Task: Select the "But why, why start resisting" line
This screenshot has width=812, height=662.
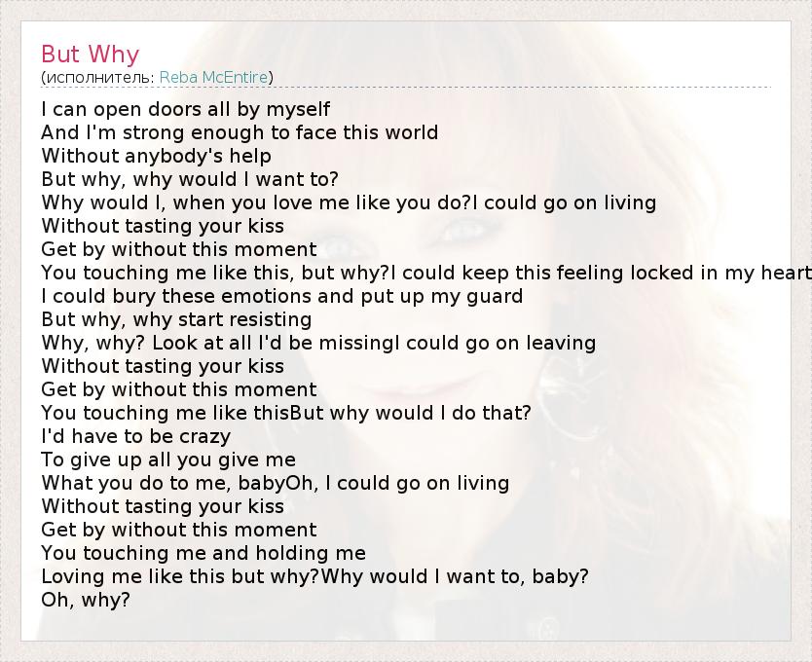Action: pos(176,319)
